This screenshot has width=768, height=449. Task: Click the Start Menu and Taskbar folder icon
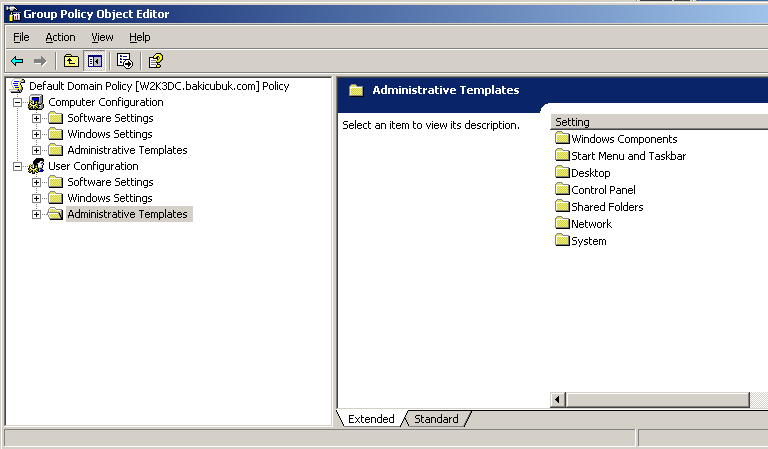[x=562, y=156]
